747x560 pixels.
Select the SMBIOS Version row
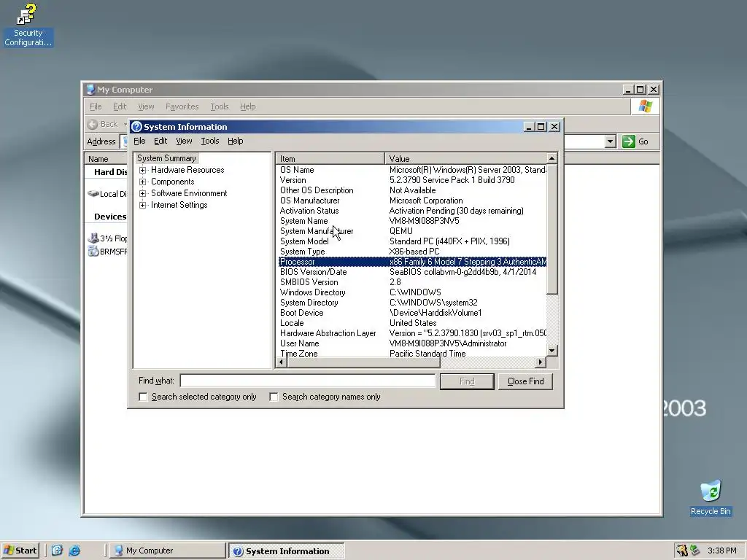coord(412,282)
